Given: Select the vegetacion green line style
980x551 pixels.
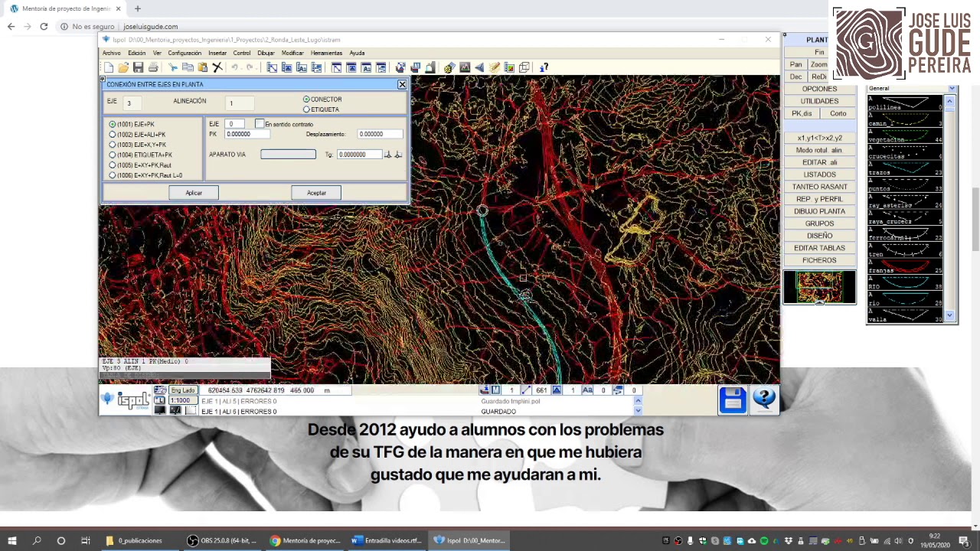Looking at the screenshot, I should (x=905, y=135).
